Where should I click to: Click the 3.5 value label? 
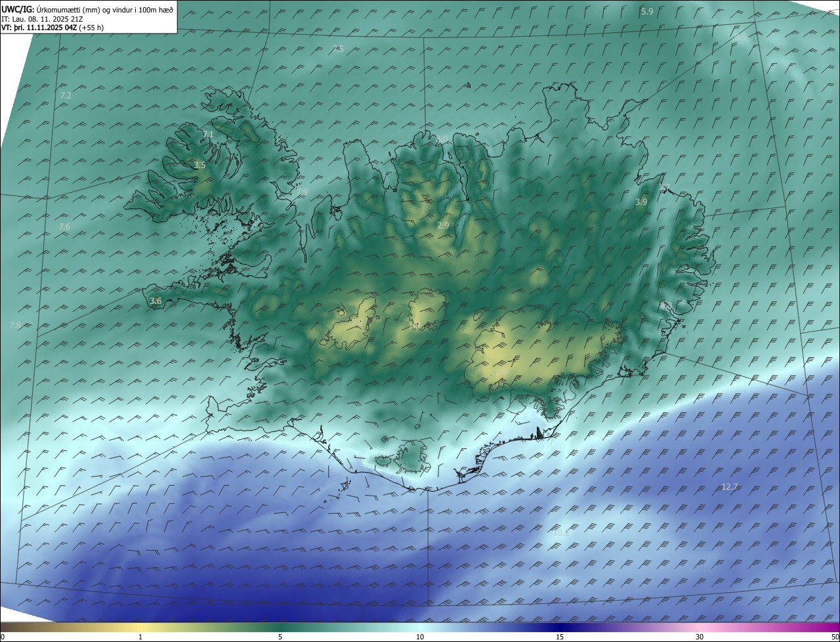199,165
